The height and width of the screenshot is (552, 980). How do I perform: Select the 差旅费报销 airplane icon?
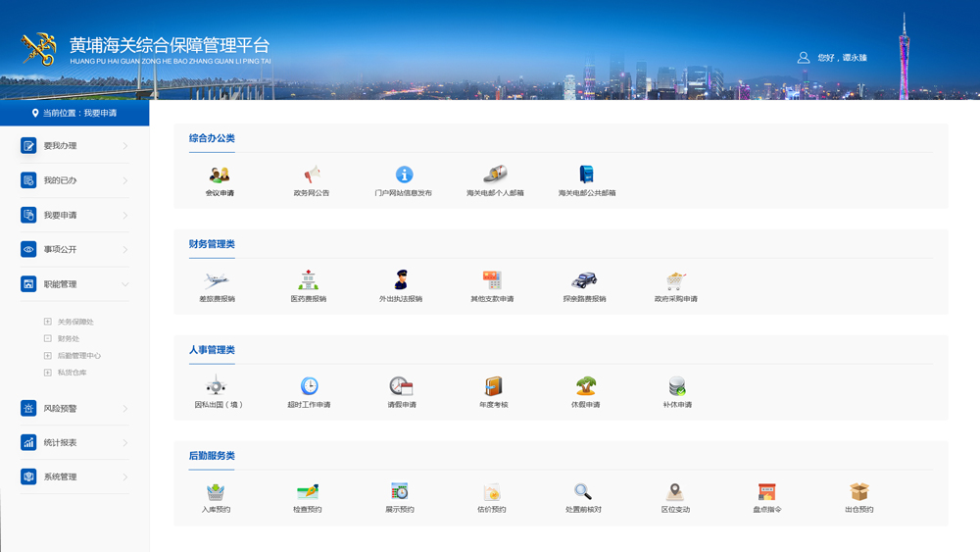coord(217,281)
